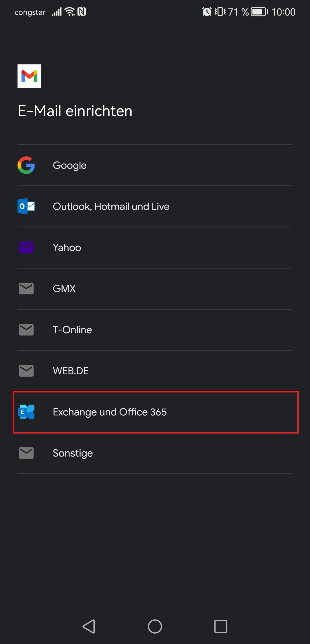Choose the GMX provider label
Screen dimensions: 310x644
(x=64, y=289)
